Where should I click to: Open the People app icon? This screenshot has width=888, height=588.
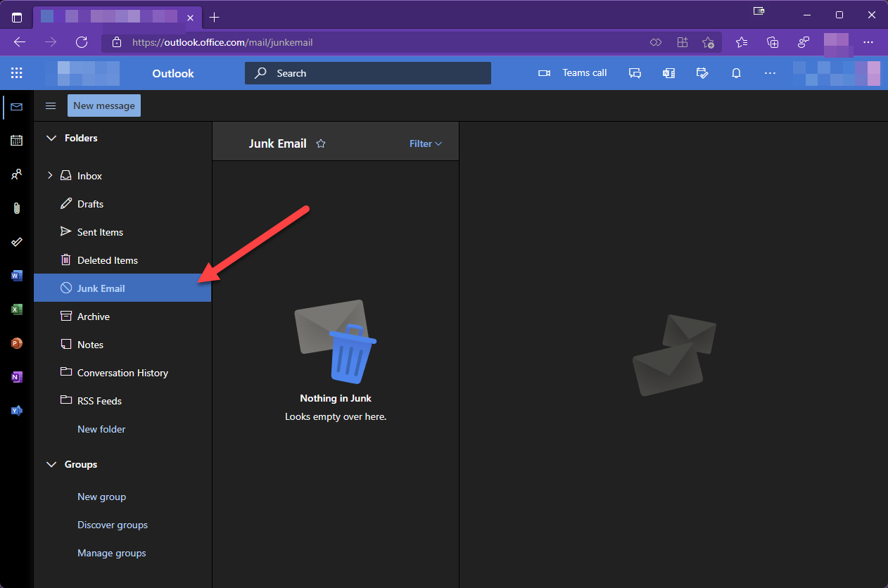pos(16,174)
